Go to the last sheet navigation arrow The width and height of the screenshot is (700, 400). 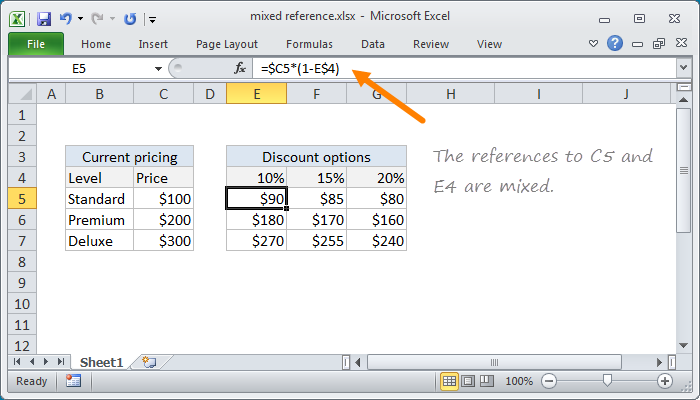click(x=60, y=361)
